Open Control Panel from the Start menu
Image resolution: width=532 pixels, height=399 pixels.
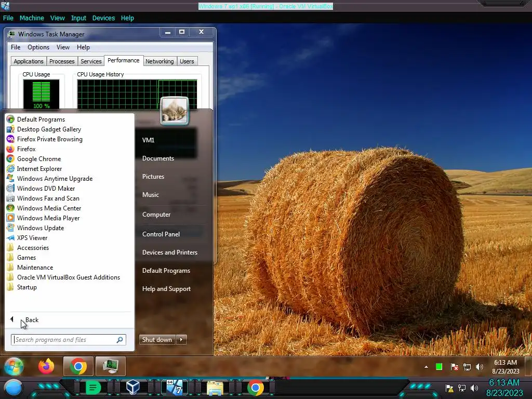[x=161, y=234]
